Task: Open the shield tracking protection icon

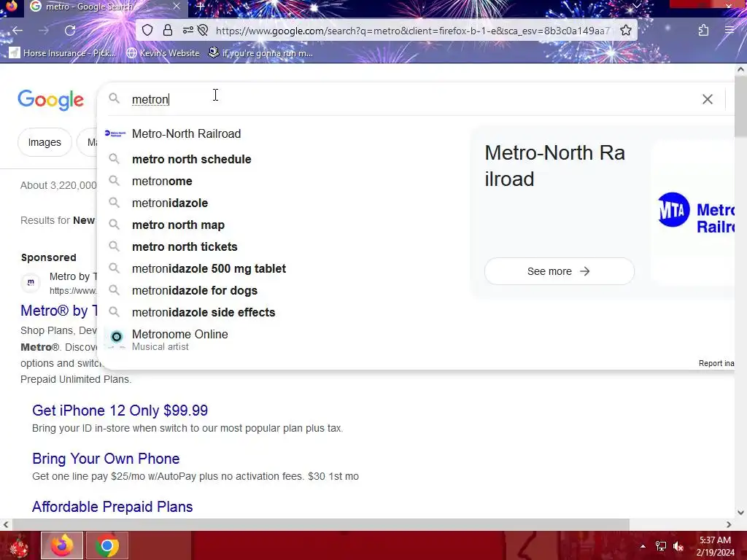Action: 147,31
